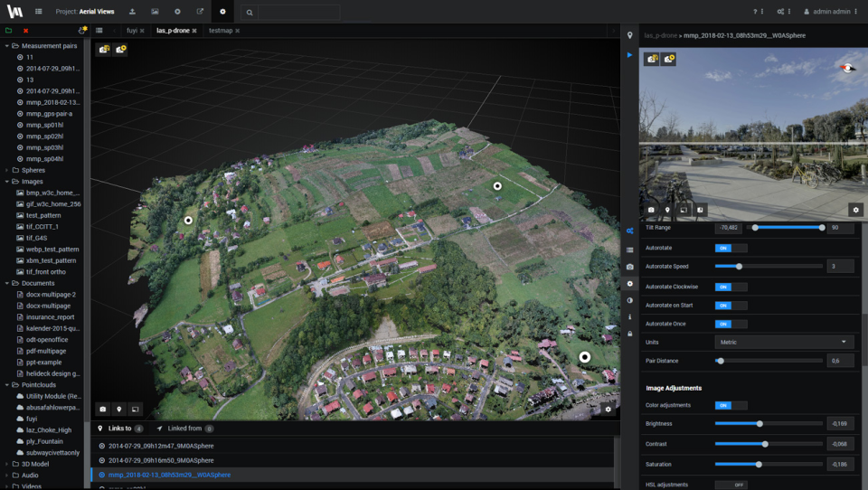Switch to the Linked from tab

[184, 429]
